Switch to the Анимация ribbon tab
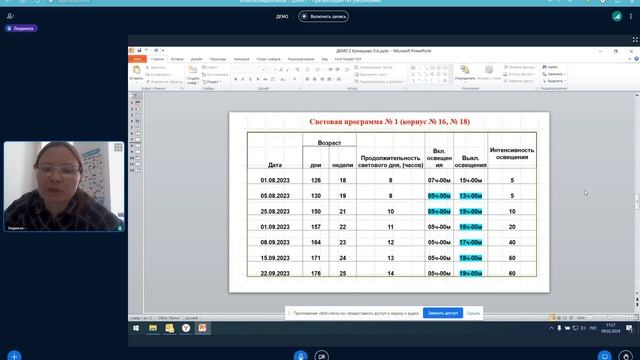This screenshot has height=360, width=640. (x=241, y=59)
